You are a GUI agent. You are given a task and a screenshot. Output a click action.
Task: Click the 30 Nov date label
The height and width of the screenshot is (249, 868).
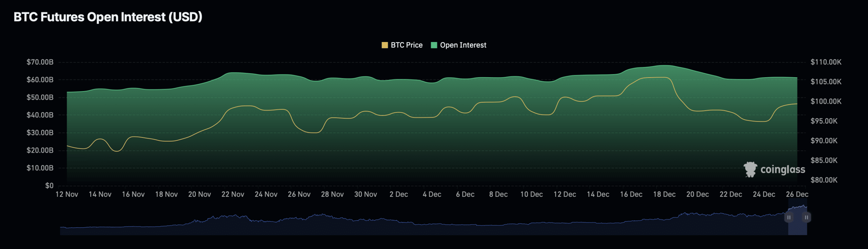point(366,194)
